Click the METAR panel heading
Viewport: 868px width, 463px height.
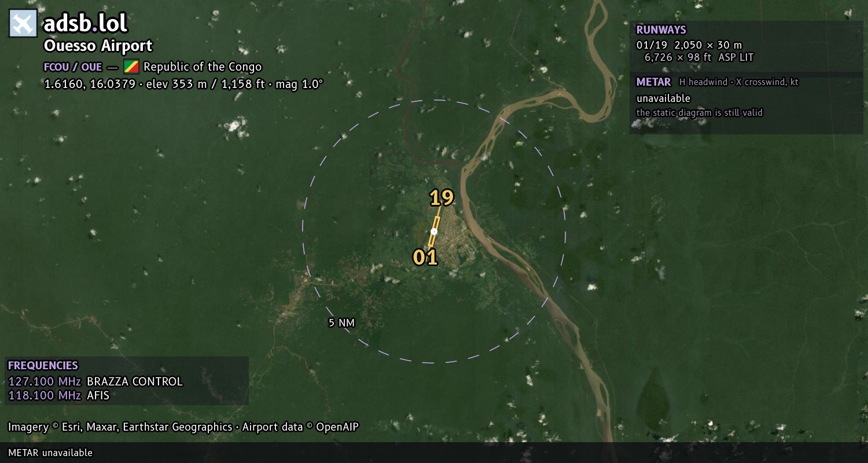pos(653,82)
